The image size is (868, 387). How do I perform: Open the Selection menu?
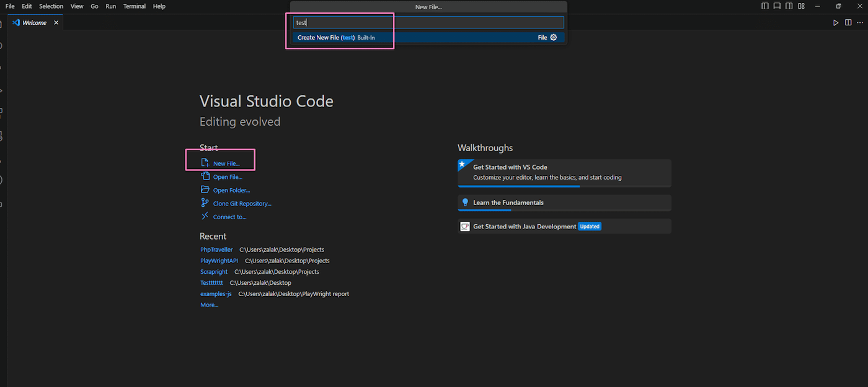(x=51, y=6)
